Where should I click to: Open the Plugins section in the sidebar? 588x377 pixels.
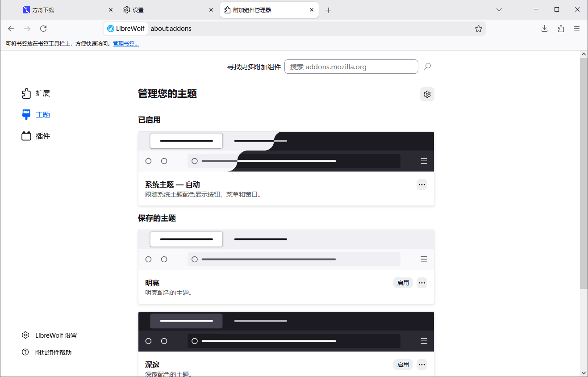pyautogui.click(x=36, y=136)
